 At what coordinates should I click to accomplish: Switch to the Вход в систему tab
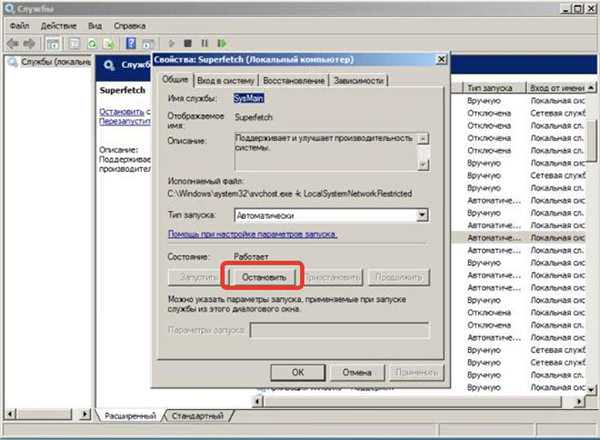[226, 81]
